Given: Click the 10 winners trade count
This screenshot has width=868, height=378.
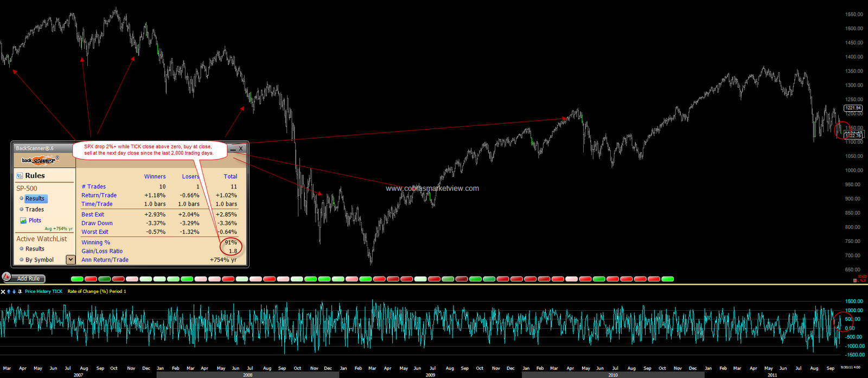Looking at the screenshot, I should [x=162, y=187].
